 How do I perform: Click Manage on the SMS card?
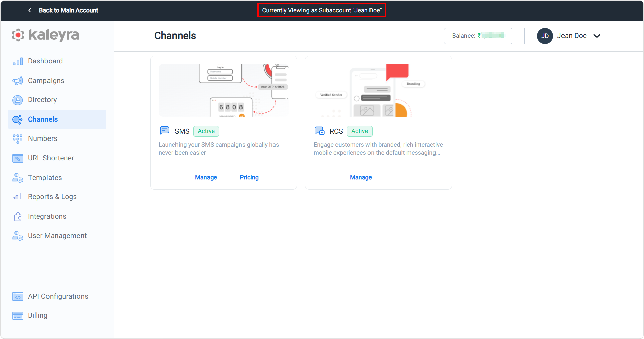pyautogui.click(x=206, y=177)
